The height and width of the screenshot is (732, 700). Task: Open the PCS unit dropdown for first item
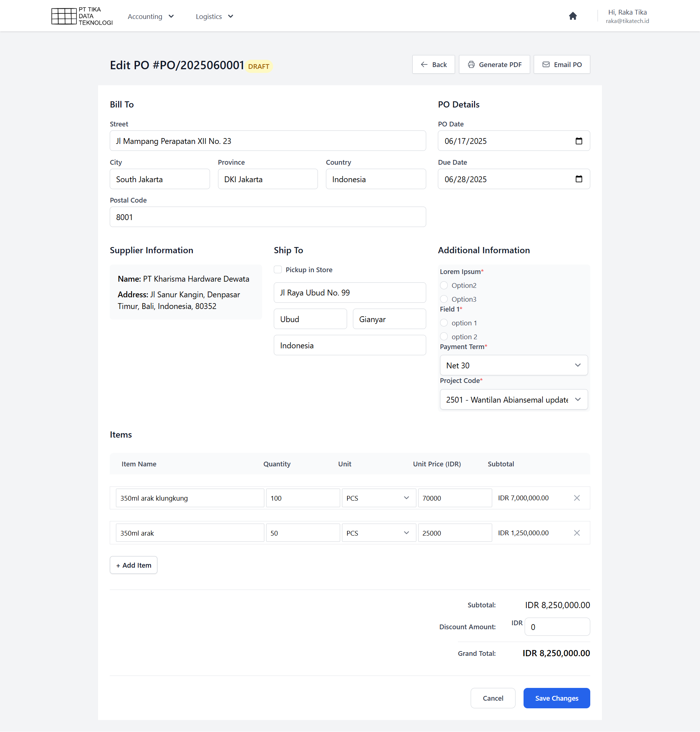(378, 498)
